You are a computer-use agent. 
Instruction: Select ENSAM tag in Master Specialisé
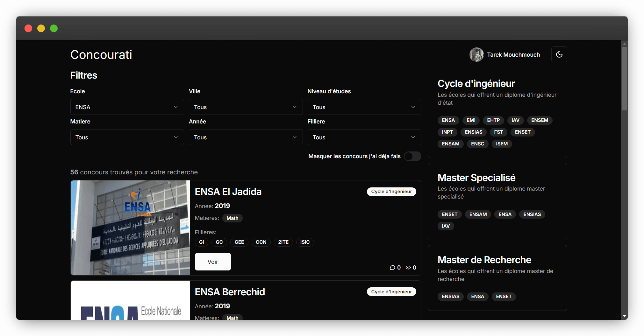478,214
